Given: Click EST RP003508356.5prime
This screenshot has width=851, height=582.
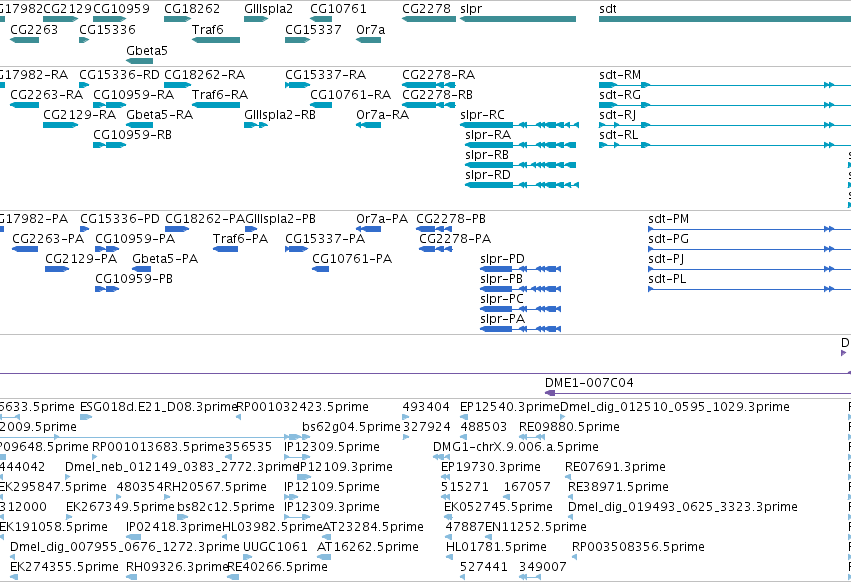Looking at the screenshot, I should click(638, 547).
